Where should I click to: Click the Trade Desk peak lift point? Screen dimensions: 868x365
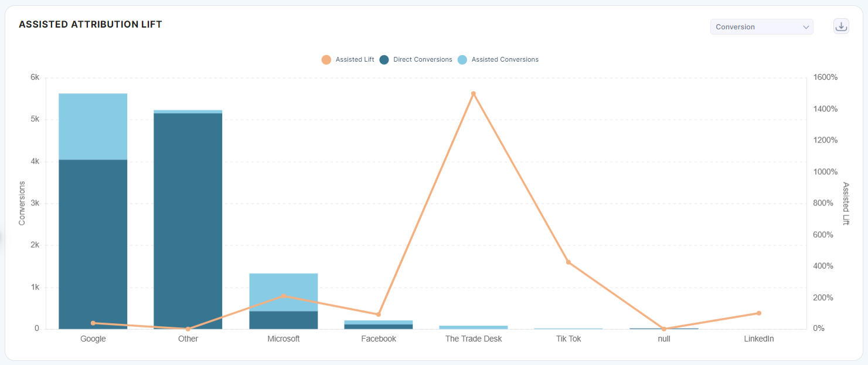coord(474,94)
